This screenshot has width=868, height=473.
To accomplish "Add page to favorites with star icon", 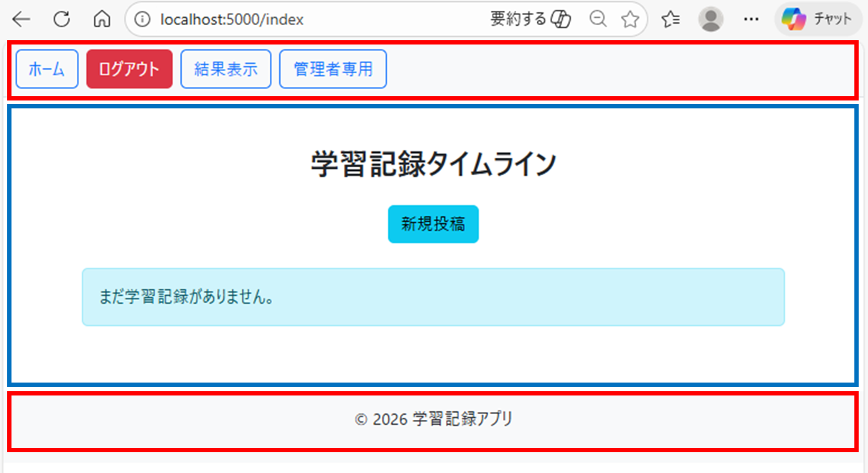I will tap(630, 19).
